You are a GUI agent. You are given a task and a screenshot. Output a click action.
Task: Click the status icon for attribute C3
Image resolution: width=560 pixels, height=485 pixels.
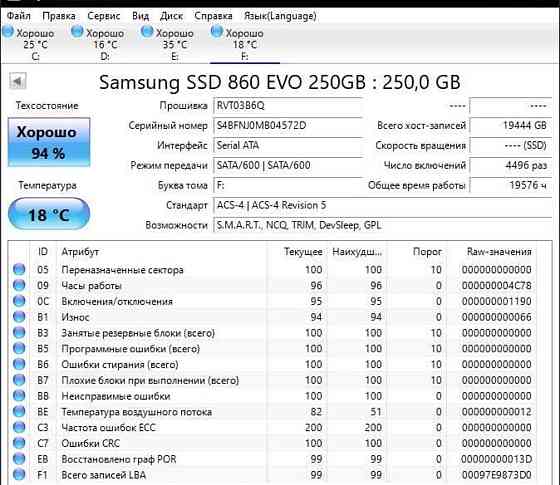tap(19, 427)
